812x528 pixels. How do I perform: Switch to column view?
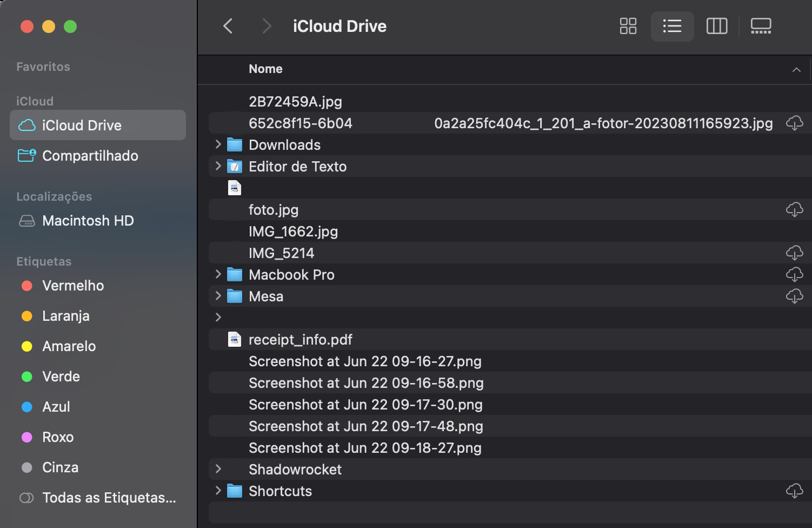(717, 26)
